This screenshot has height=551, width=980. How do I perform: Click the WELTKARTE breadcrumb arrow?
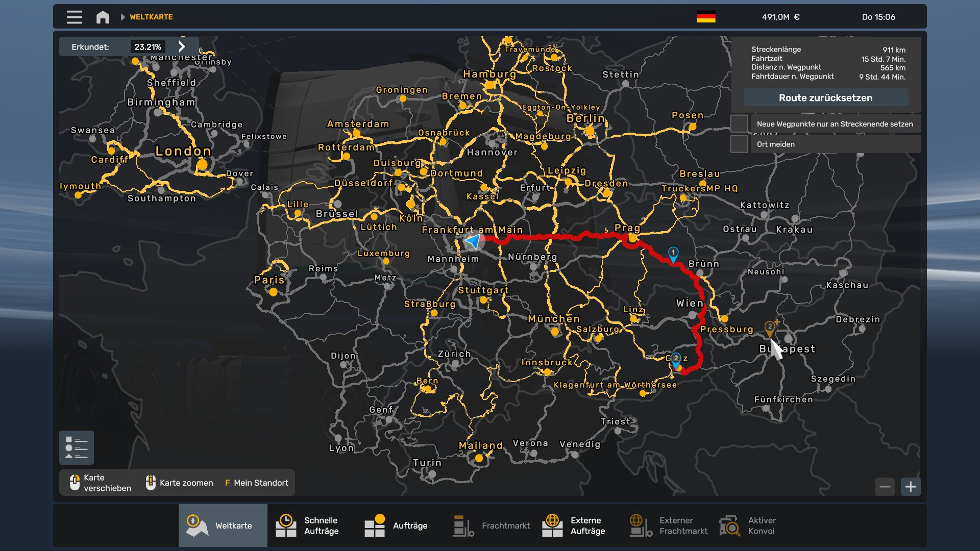[122, 17]
